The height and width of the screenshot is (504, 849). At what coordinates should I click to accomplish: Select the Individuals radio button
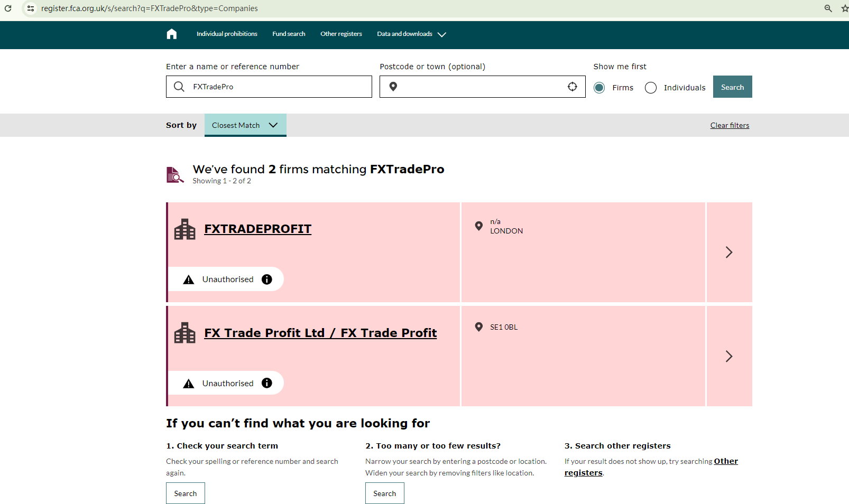click(x=651, y=88)
